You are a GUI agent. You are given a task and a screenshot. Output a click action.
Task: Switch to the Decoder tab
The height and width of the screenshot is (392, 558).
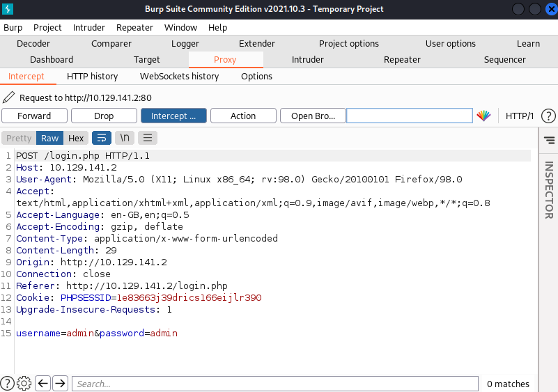33,43
